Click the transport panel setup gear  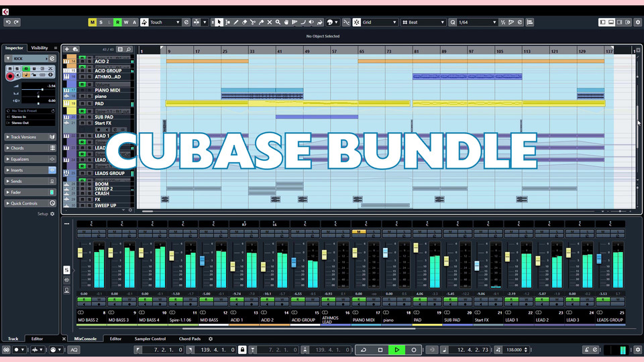coord(637,350)
